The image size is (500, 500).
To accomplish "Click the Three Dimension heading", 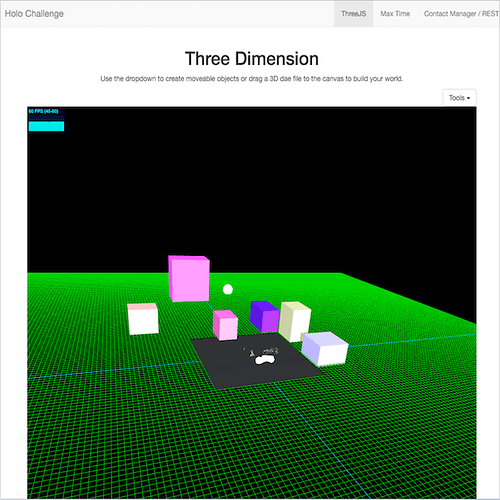I will [x=252, y=59].
